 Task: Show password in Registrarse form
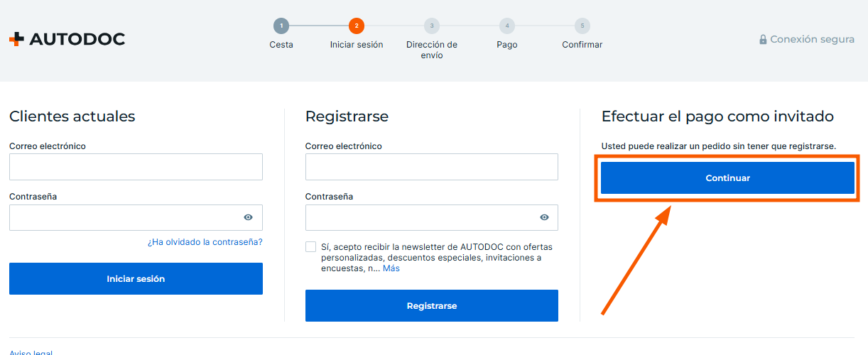pos(544,218)
